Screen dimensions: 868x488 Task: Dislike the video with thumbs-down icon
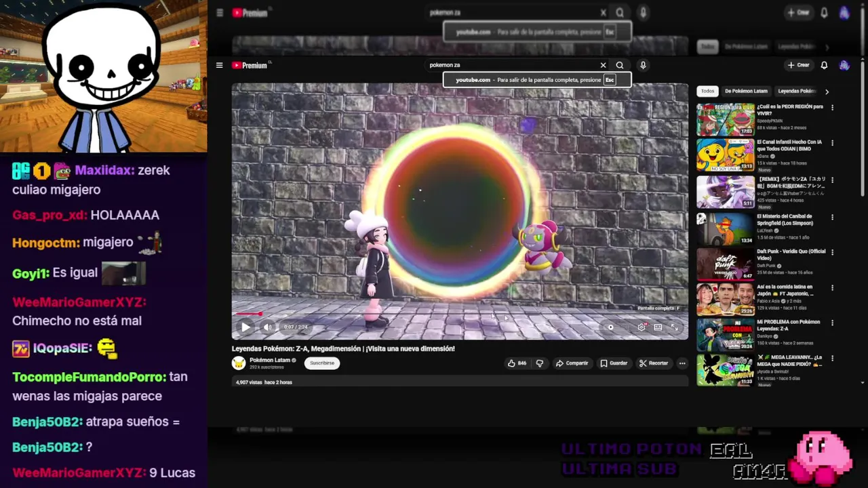point(540,363)
